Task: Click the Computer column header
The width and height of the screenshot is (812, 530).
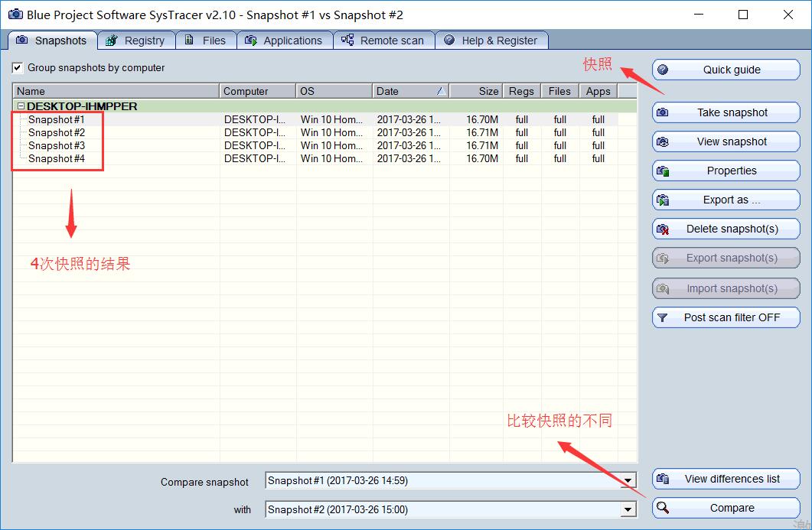Action: click(x=257, y=91)
